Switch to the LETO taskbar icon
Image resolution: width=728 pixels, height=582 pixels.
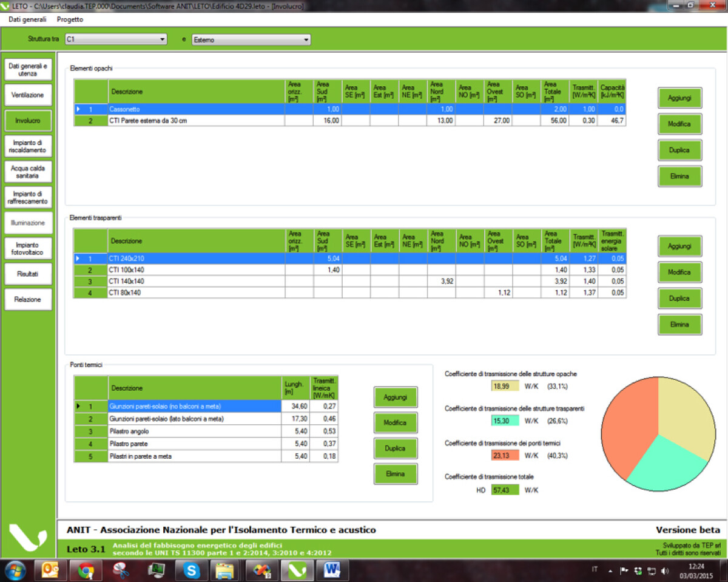point(297,571)
